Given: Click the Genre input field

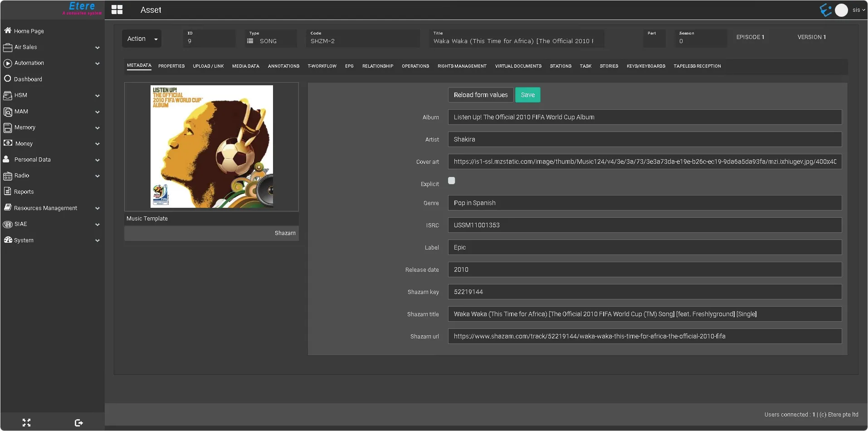Looking at the screenshot, I should pos(645,203).
